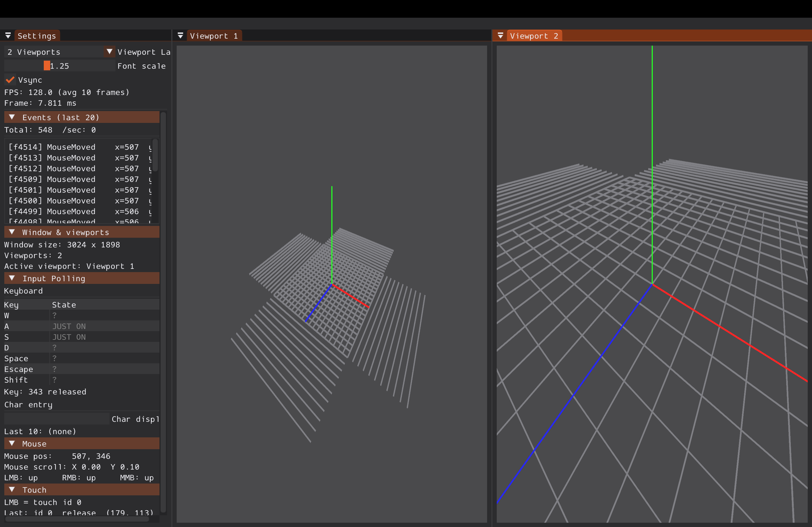The image size is (812, 527).
Task: Click the Window size: 3024 x 1898 text
Action: (x=62, y=245)
